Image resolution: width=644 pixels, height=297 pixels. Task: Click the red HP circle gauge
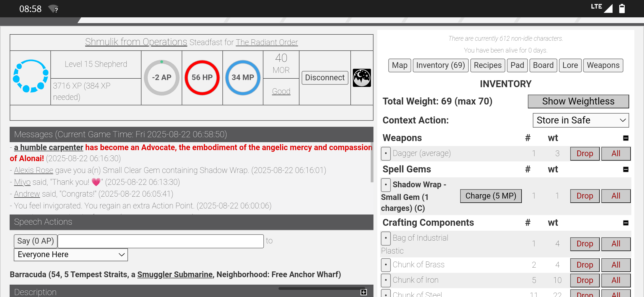point(202,78)
